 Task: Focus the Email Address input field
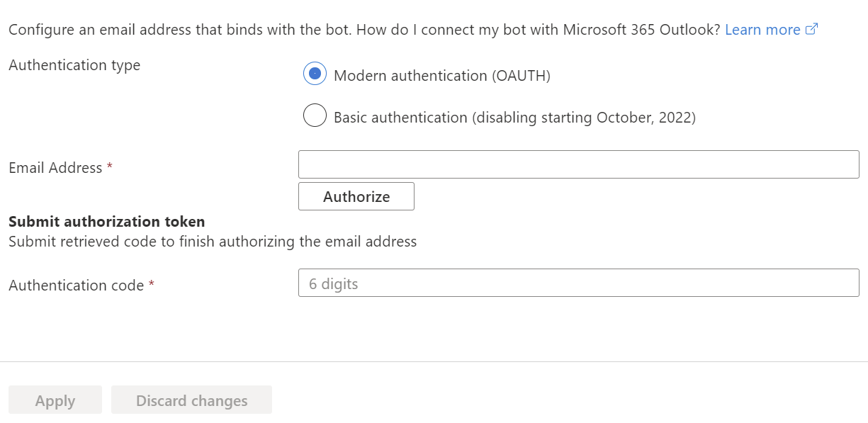(578, 164)
